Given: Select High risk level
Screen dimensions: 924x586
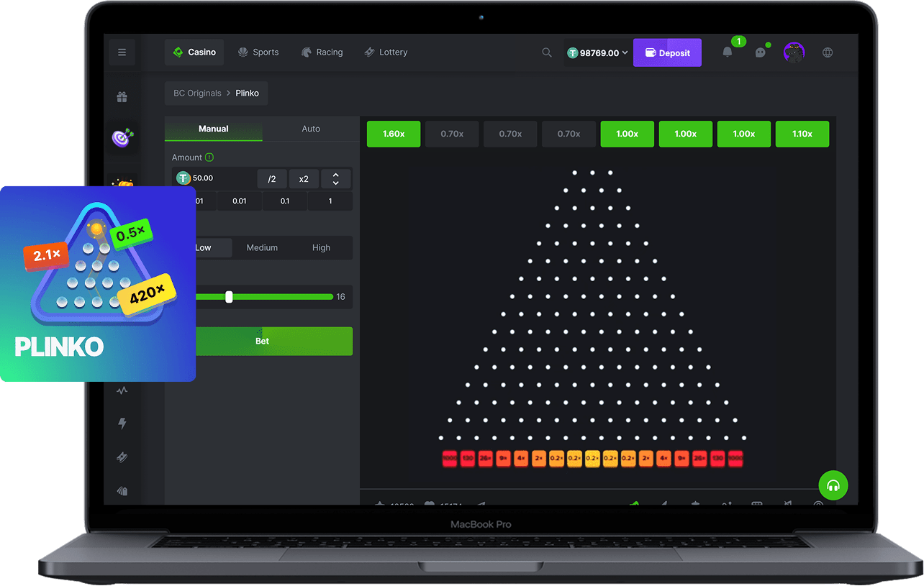Looking at the screenshot, I should pos(321,247).
